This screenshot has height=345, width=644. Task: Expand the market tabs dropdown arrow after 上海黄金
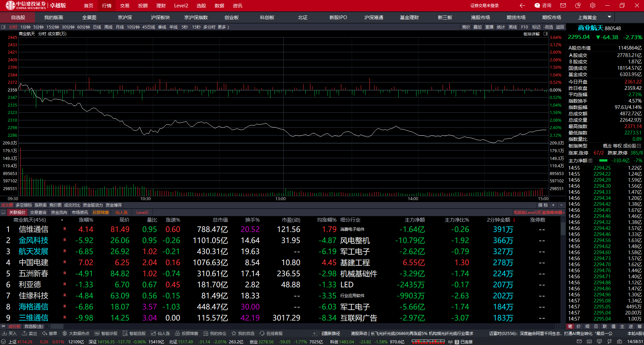609,17
